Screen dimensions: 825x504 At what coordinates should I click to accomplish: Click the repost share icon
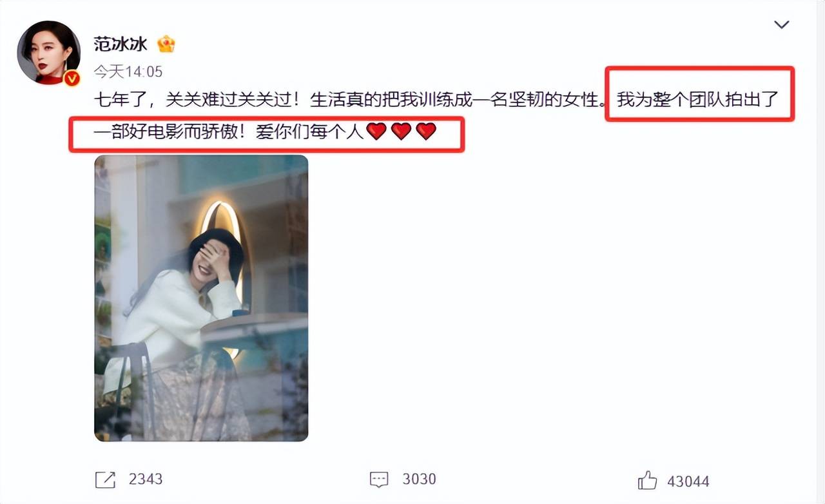[105, 480]
